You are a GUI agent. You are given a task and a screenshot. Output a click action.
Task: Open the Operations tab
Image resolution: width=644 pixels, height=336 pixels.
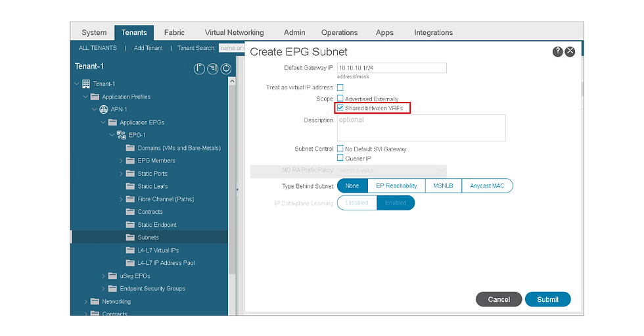point(339,32)
